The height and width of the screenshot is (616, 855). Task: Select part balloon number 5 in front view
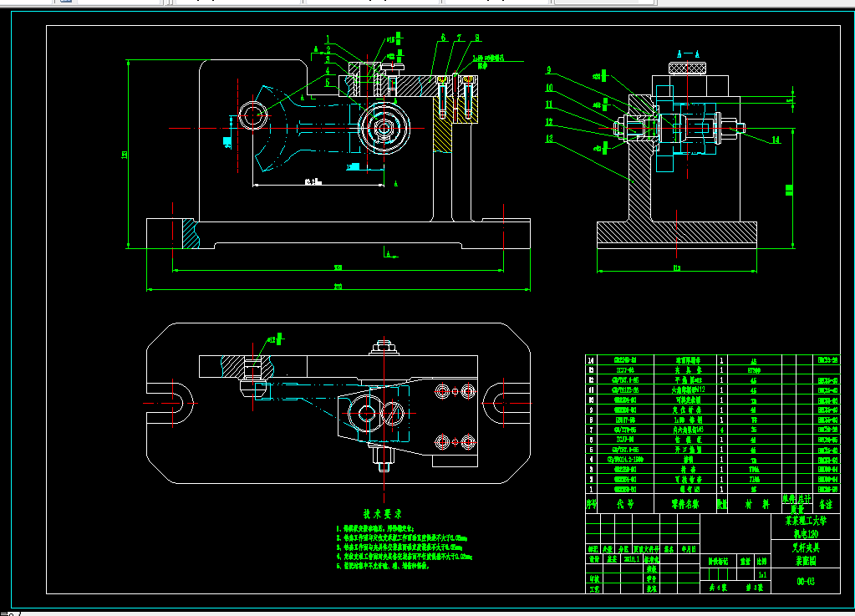[328, 83]
